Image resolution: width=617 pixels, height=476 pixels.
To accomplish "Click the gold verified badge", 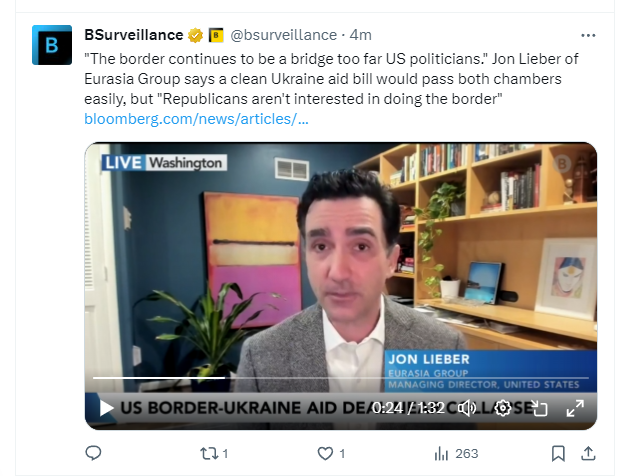I will tap(195, 35).
